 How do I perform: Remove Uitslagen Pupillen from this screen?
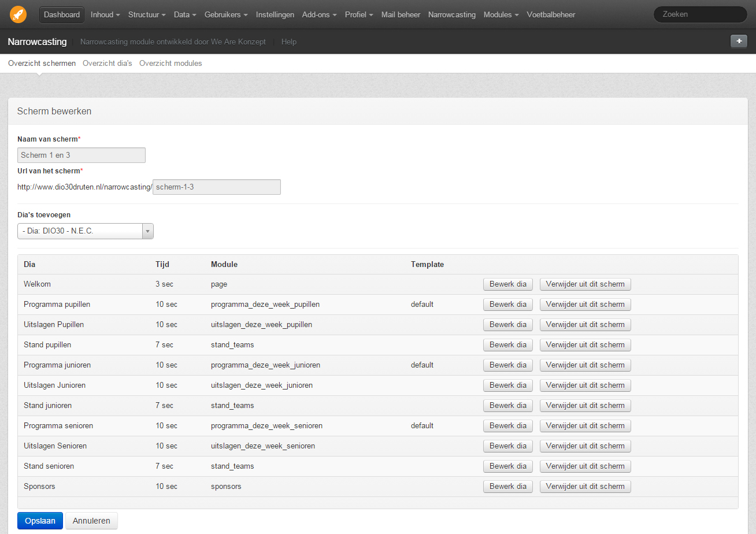(x=585, y=325)
